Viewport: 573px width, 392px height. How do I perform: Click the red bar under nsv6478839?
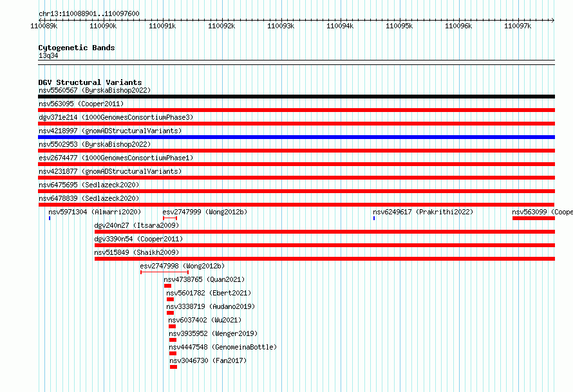pyautogui.click(x=296, y=205)
